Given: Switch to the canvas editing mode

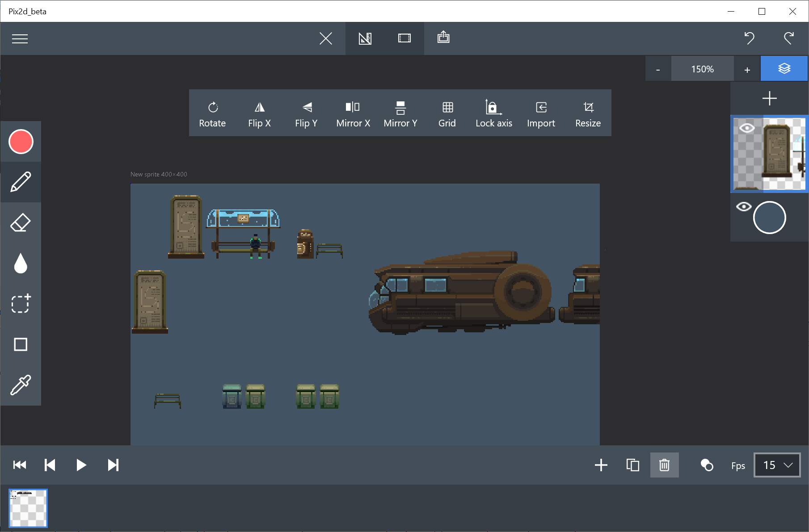Looking at the screenshot, I should pyautogui.click(x=365, y=38).
